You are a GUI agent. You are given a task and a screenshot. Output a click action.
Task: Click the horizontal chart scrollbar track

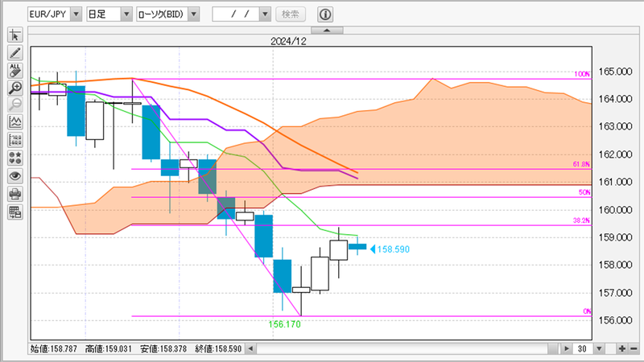pyautogui.click(x=402, y=349)
